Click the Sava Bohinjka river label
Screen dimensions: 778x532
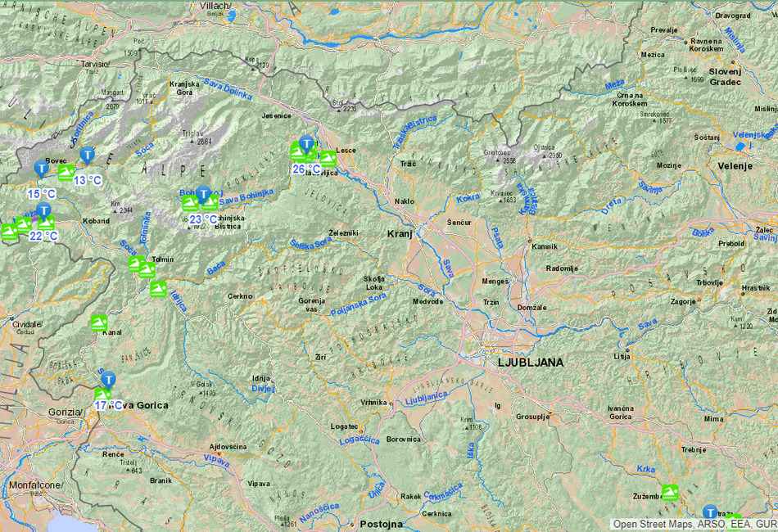click(246, 196)
